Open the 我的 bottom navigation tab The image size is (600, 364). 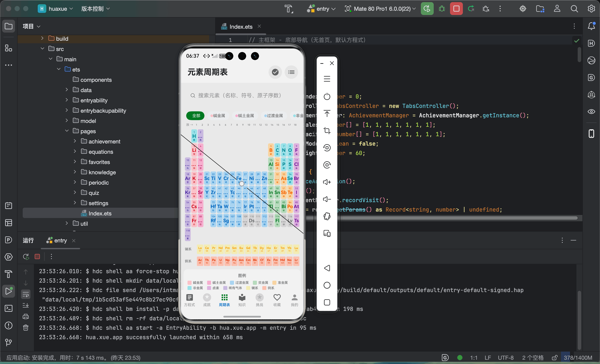click(x=294, y=300)
